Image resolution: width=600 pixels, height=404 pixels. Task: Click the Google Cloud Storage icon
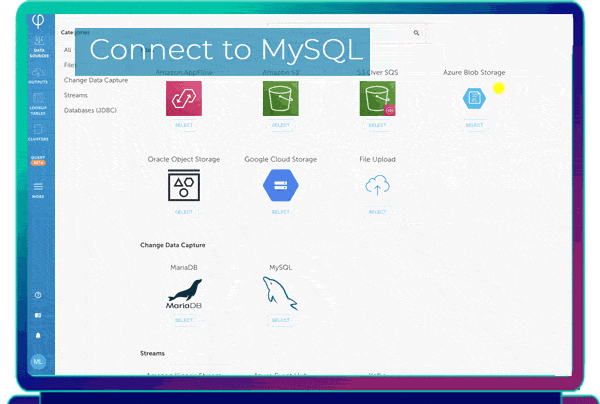(280, 185)
